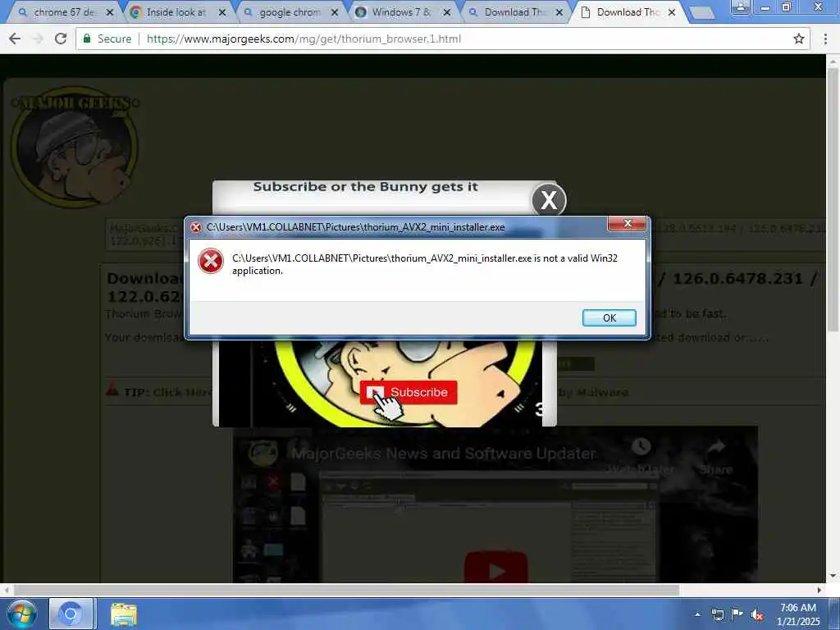This screenshot has height=630, width=840.
Task: Click the video title 'MajorGeeks News and Software Updater'
Action: (444, 454)
